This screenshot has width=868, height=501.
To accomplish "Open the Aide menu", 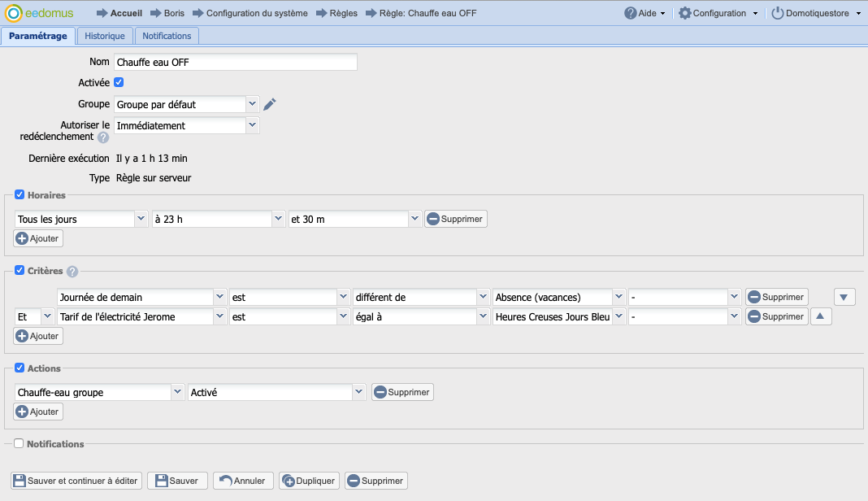I will (644, 13).
